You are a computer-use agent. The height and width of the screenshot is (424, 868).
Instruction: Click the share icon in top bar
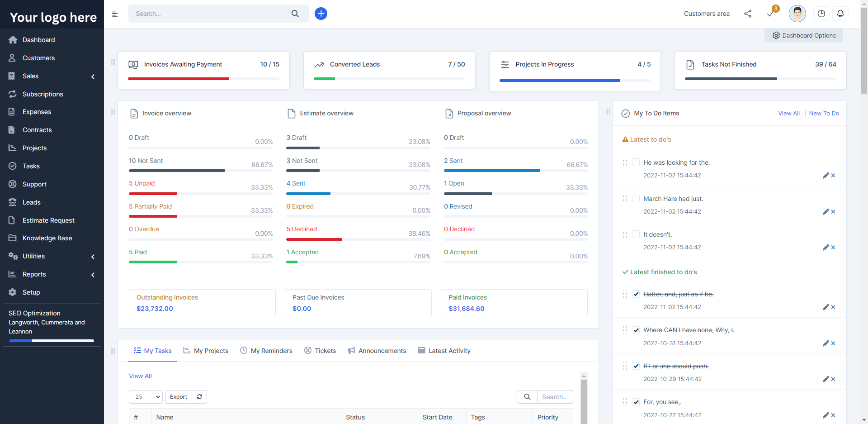pyautogui.click(x=748, y=14)
